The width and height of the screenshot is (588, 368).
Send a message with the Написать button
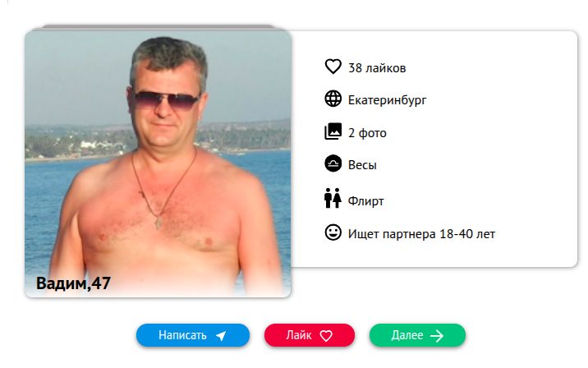point(193,335)
